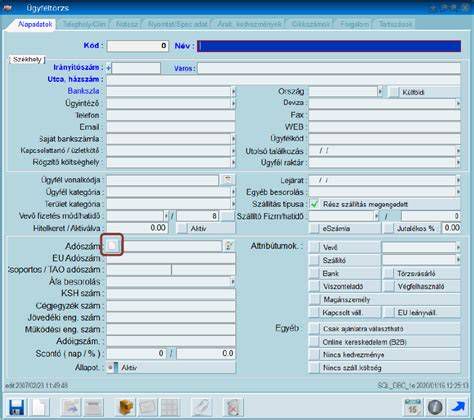
Task: Switch to the Notesz tab
Action: [x=127, y=24]
